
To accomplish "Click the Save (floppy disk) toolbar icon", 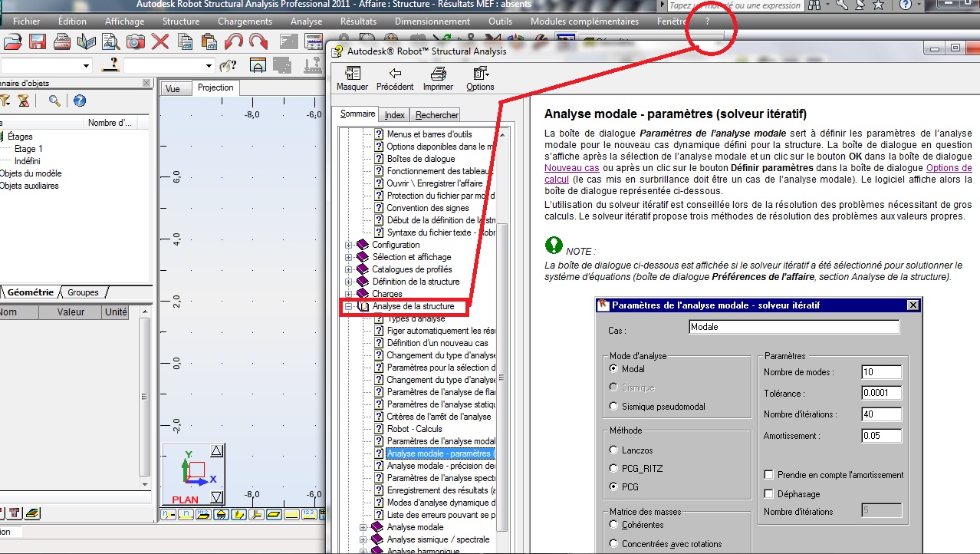I will [38, 41].
